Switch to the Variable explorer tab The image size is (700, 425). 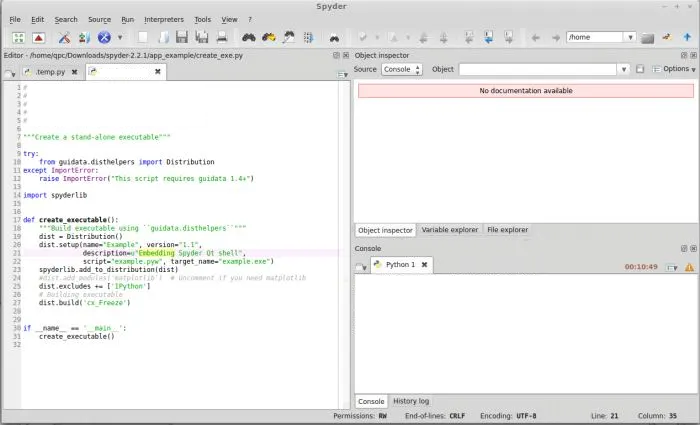coord(450,230)
